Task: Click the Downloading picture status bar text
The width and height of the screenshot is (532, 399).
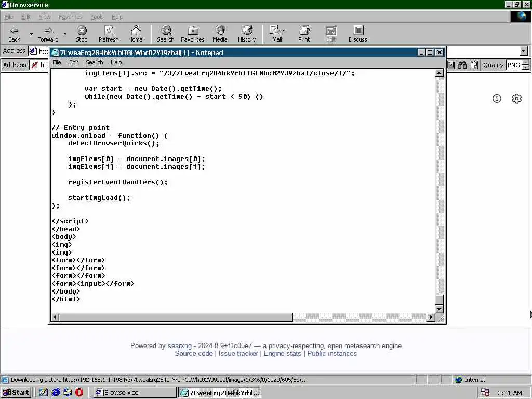Action: (159, 380)
